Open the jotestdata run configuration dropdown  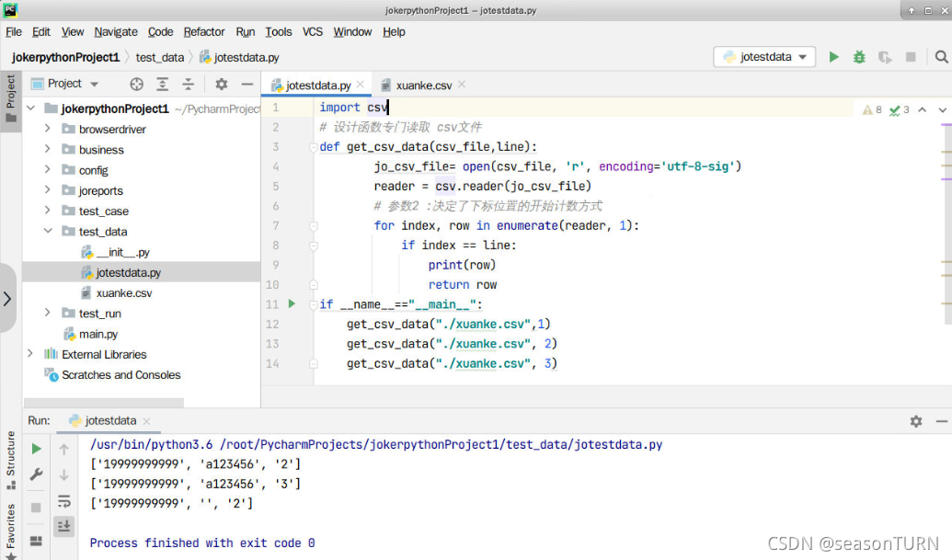(x=764, y=57)
